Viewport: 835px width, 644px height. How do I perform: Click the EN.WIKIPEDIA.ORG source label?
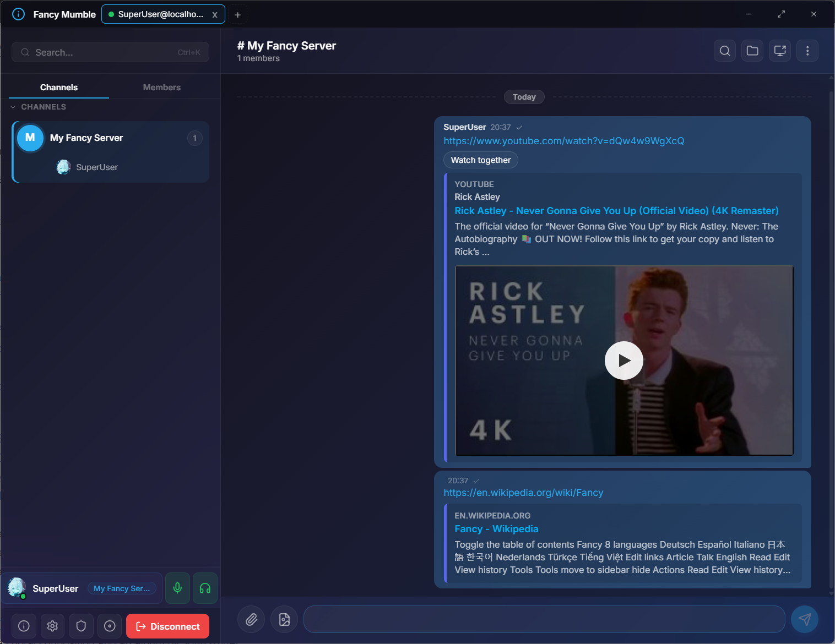coord(492,516)
